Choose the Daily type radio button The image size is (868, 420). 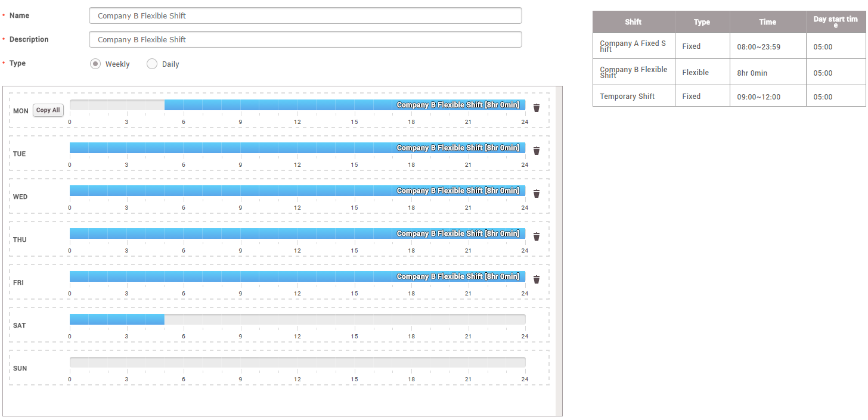152,64
